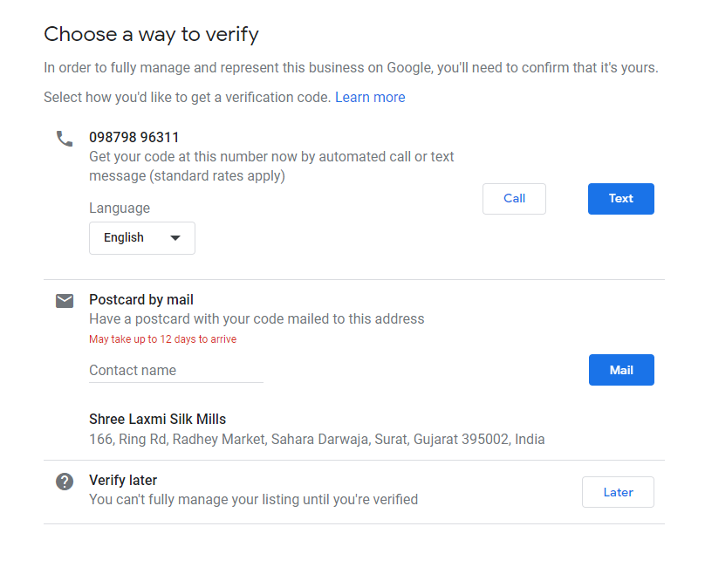705x588 pixels.
Task: Click the Ring Rd address line
Action: [x=317, y=440]
